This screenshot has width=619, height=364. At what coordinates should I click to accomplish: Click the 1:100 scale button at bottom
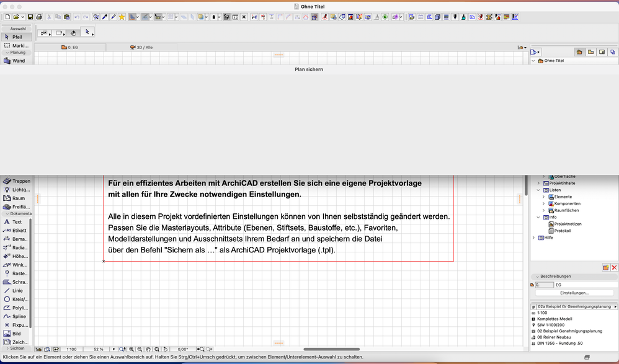pyautogui.click(x=71, y=349)
